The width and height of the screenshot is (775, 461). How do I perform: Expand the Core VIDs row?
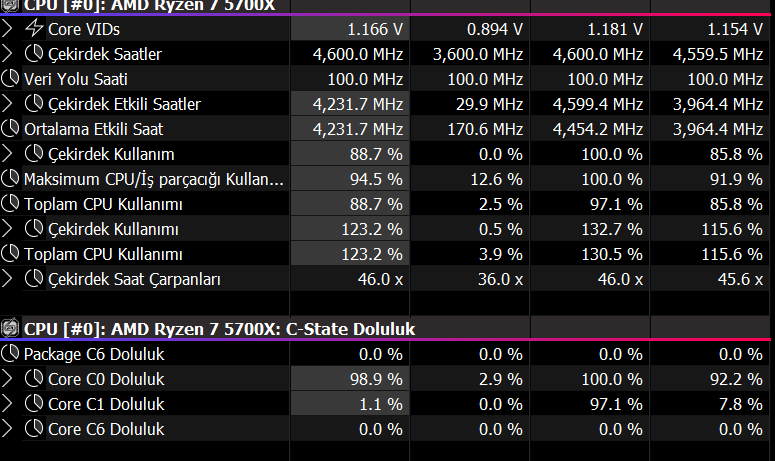click(x=7, y=29)
